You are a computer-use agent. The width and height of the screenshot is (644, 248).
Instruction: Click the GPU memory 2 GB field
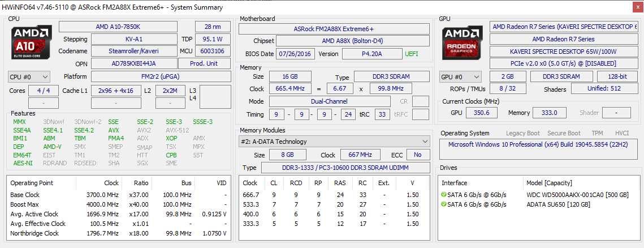click(x=508, y=76)
